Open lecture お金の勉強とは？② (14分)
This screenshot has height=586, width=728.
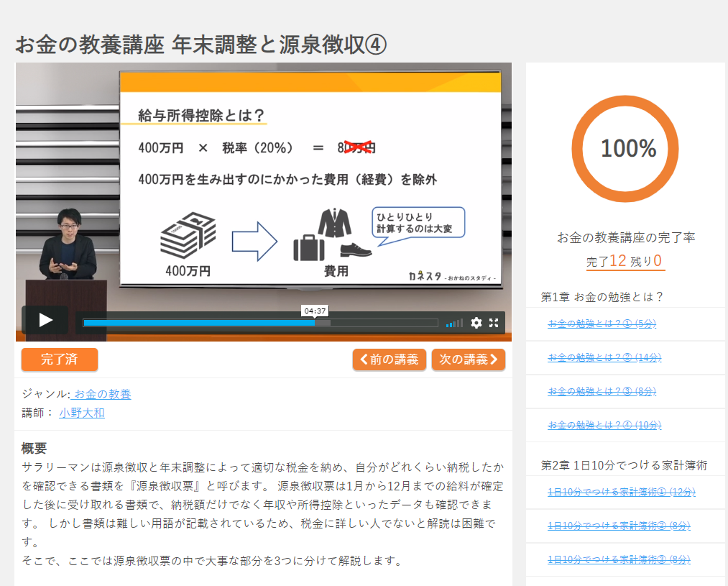[604, 357]
